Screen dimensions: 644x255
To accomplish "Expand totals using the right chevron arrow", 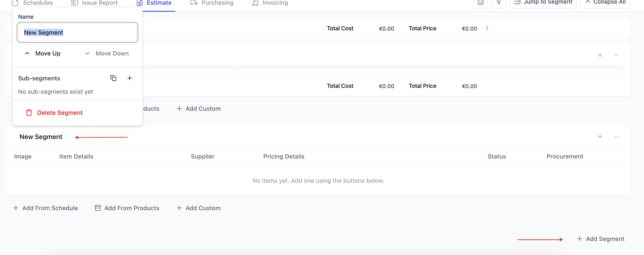I will 487,28.
